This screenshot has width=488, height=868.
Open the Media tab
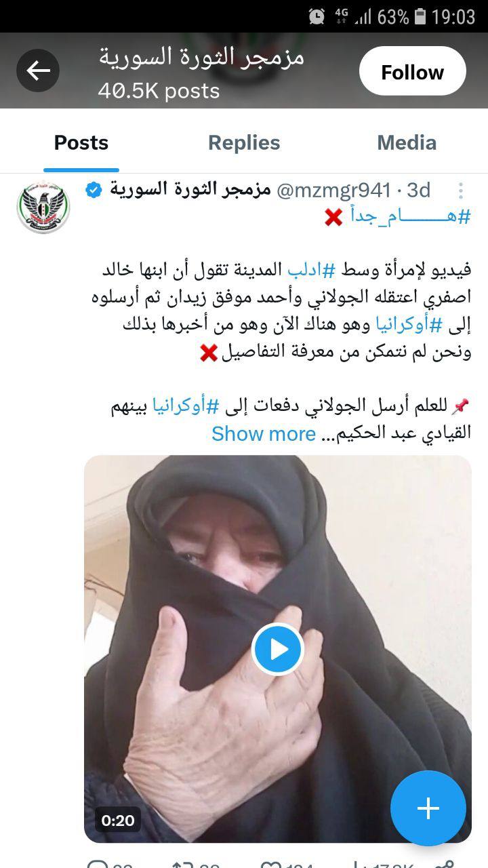407,142
